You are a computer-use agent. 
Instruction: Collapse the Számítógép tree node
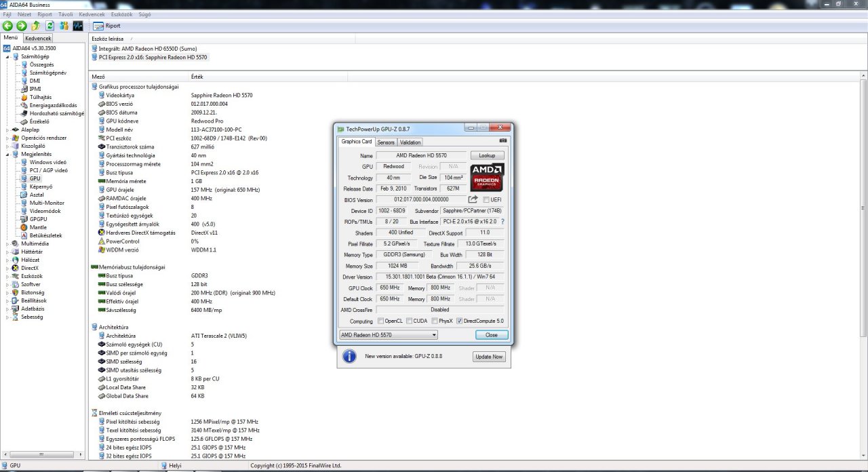[7, 56]
